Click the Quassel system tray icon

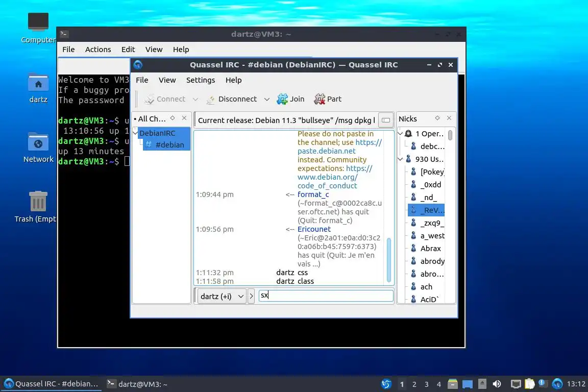pos(557,384)
